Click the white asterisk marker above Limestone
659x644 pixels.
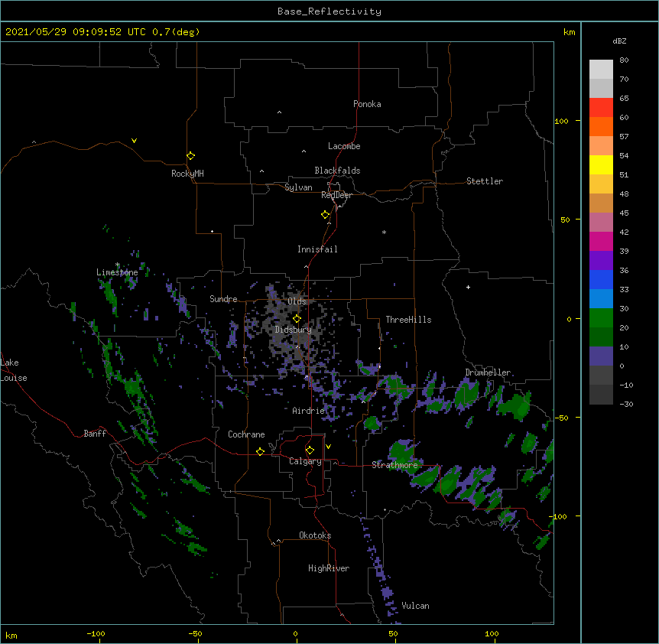(x=118, y=265)
